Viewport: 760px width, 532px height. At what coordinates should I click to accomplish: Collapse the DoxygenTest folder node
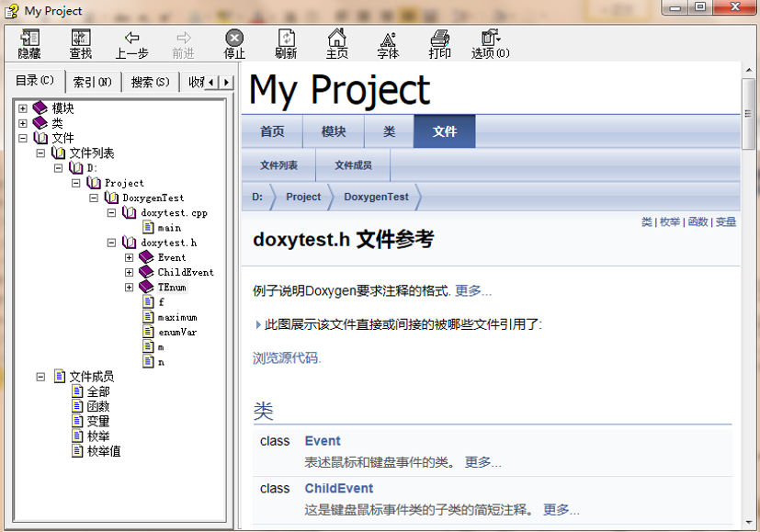(x=94, y=198)
